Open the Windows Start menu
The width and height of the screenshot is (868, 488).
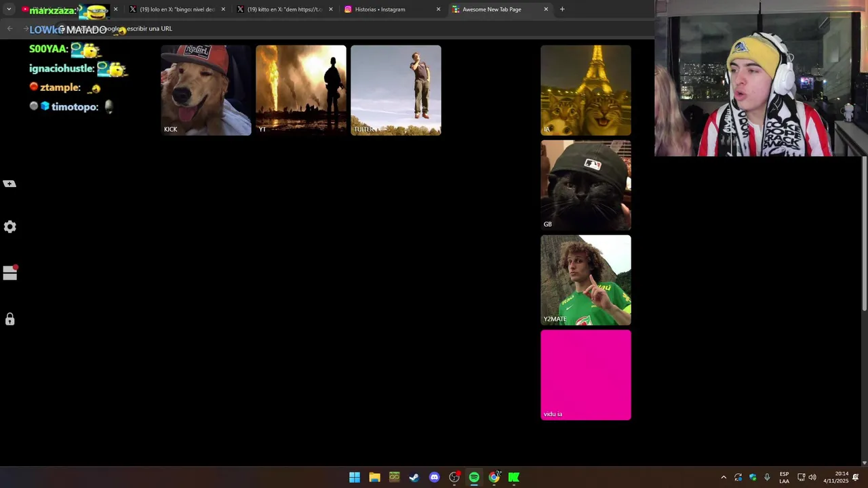[x=355, y=477]
